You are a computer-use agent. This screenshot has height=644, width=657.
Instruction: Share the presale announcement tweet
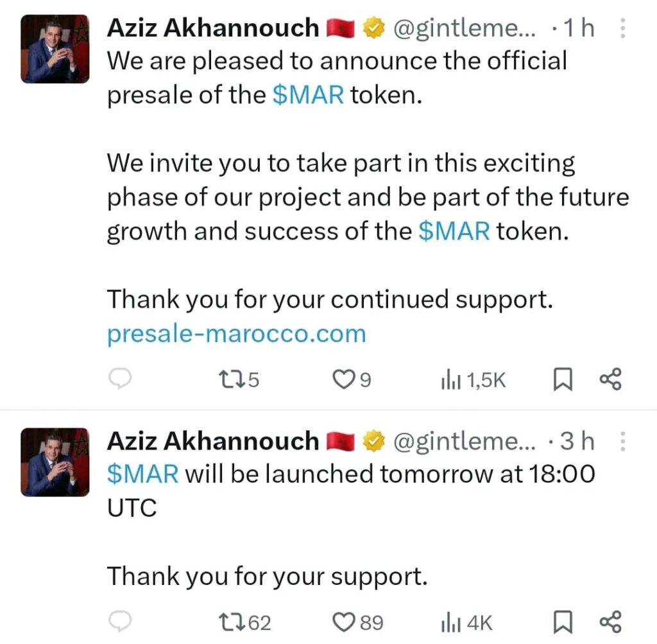click(610, 379)
